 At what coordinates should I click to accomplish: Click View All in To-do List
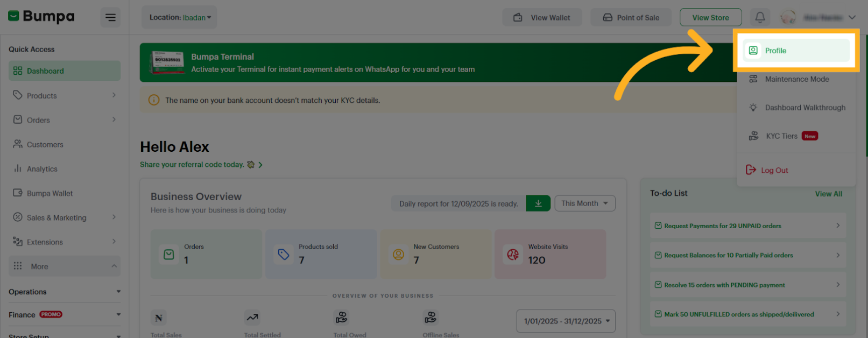click(828, 194)
